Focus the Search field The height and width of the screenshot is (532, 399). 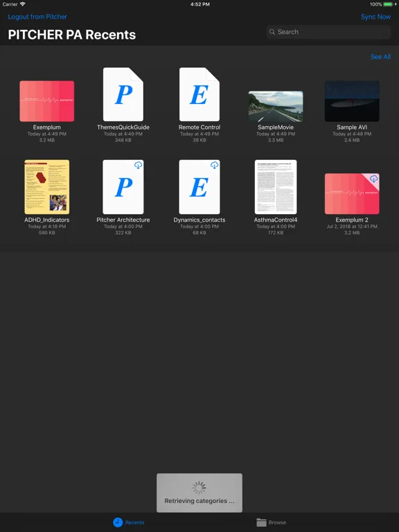coord(328,32)
